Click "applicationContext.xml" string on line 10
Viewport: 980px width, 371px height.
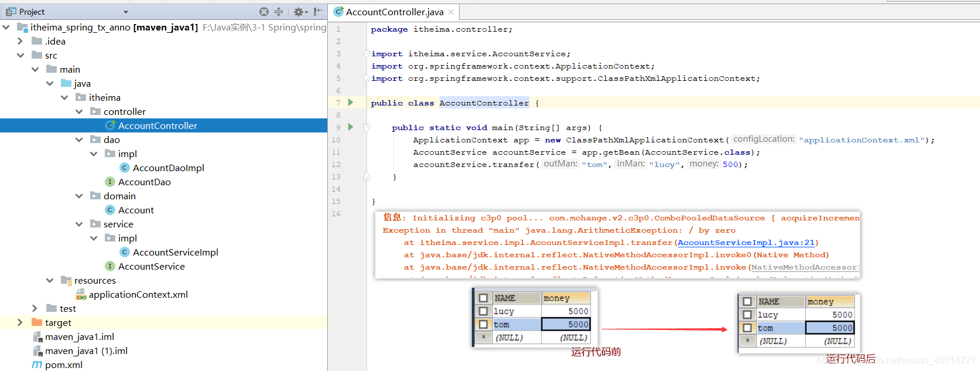coord(862,139)
